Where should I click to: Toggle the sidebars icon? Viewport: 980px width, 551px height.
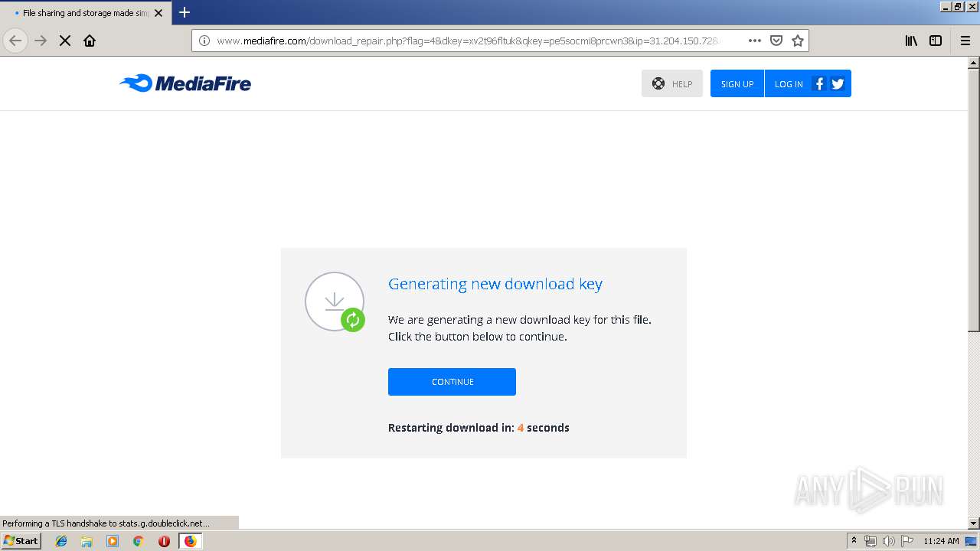pyautogui.click(x=936, y=41)
